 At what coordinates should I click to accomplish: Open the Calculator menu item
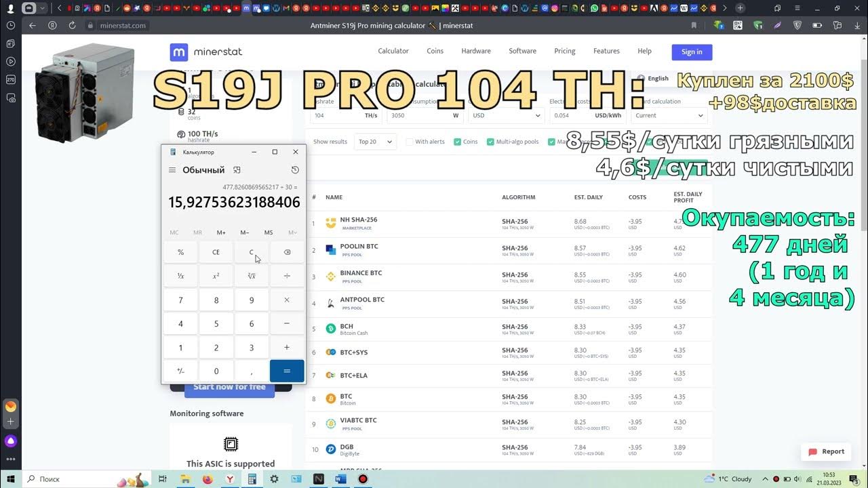coord(393,51)
